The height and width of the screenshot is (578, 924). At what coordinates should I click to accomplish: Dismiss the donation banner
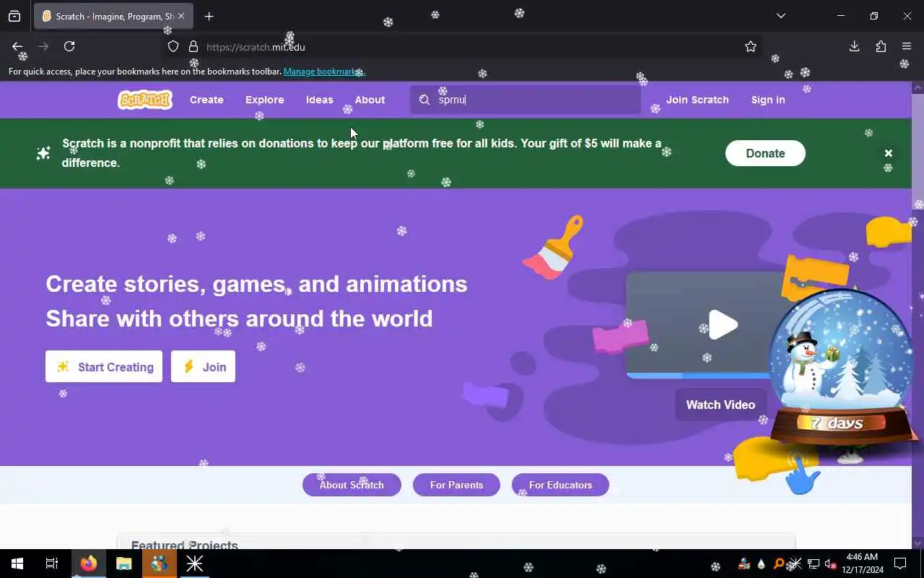[889, 153]
